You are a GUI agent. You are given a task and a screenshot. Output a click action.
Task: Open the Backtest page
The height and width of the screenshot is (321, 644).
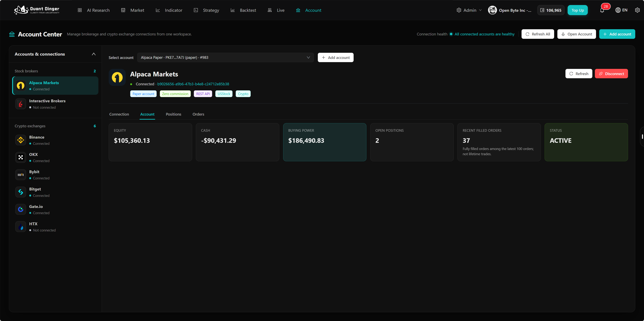pos(243,10)
